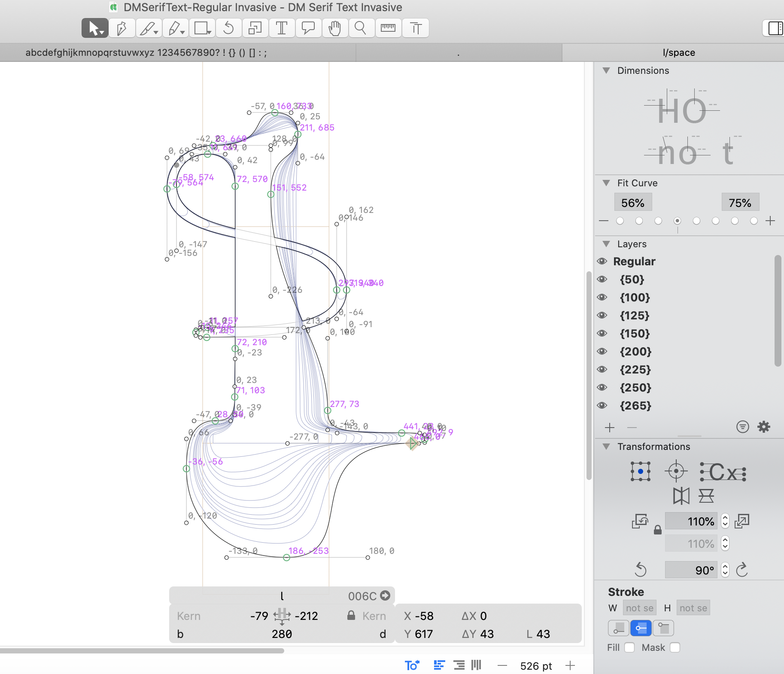Select the Primitives rectangle tool

(x=202, y=28)
